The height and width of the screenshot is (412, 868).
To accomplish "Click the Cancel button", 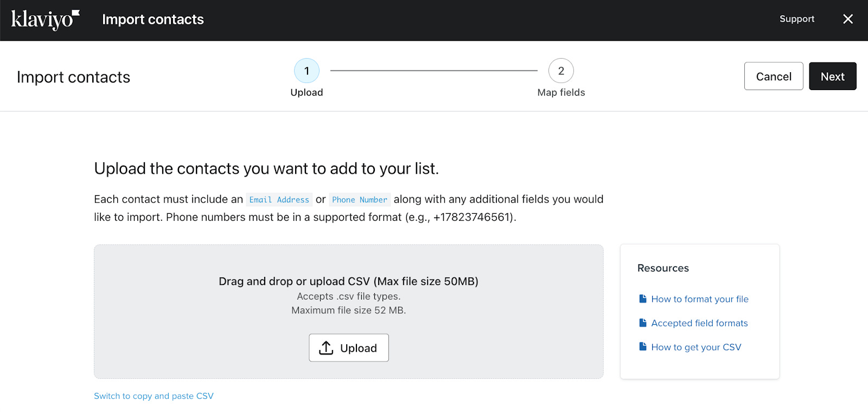I will [774, 76].
